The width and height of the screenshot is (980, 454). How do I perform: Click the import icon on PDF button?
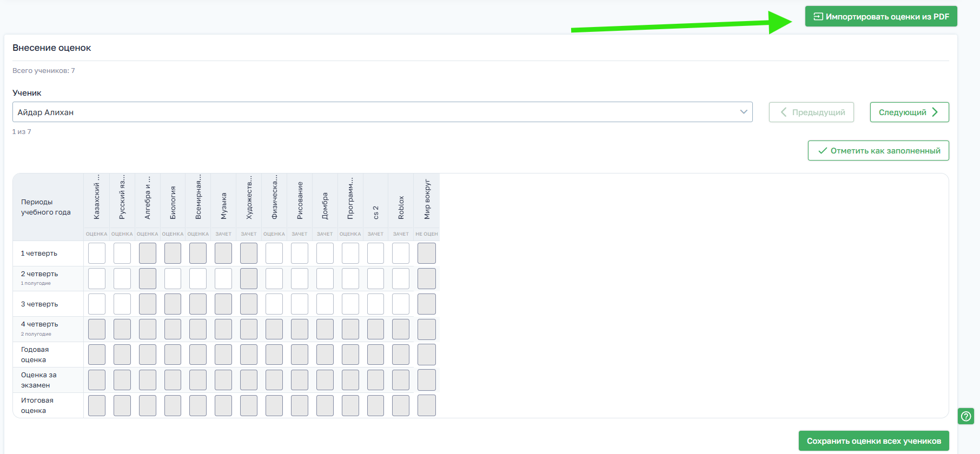point(818,17)
